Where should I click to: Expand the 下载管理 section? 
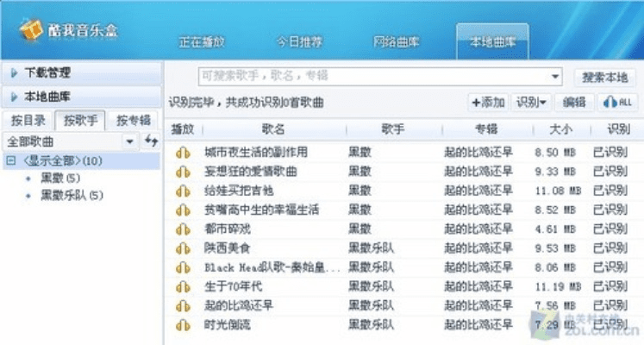[x=82, y=73]
